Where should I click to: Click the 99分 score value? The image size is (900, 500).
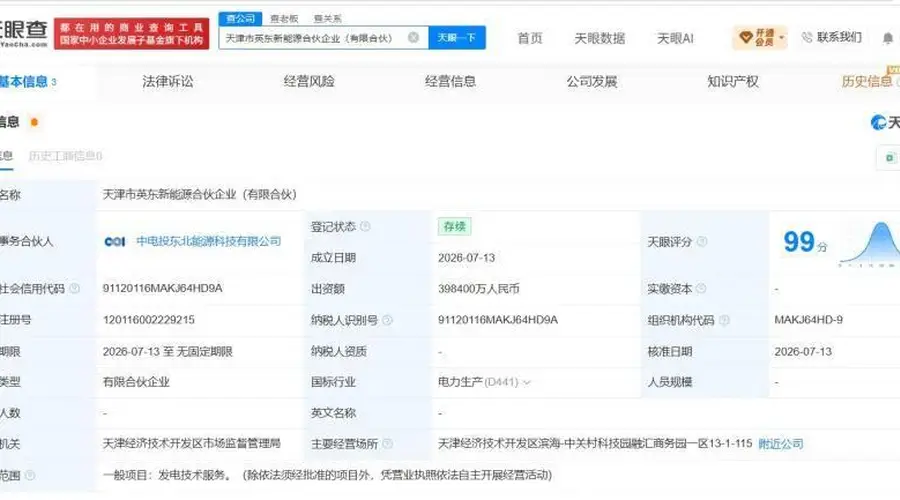point(805,242)
